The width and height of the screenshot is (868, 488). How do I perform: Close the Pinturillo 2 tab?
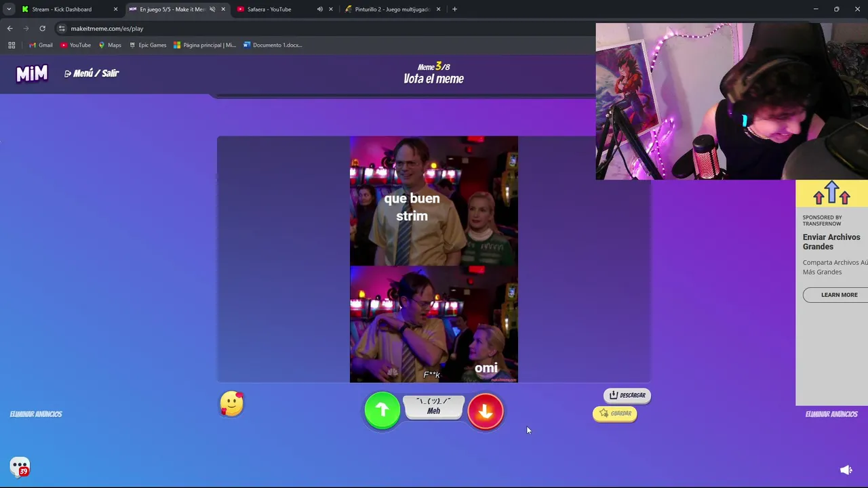tap(438, 9)
